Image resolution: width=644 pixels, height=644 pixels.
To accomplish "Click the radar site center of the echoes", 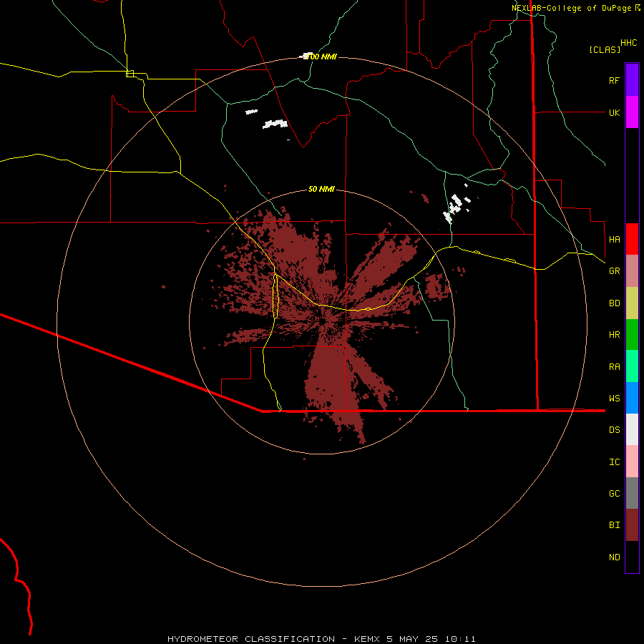I will click(x=323, y=321).
